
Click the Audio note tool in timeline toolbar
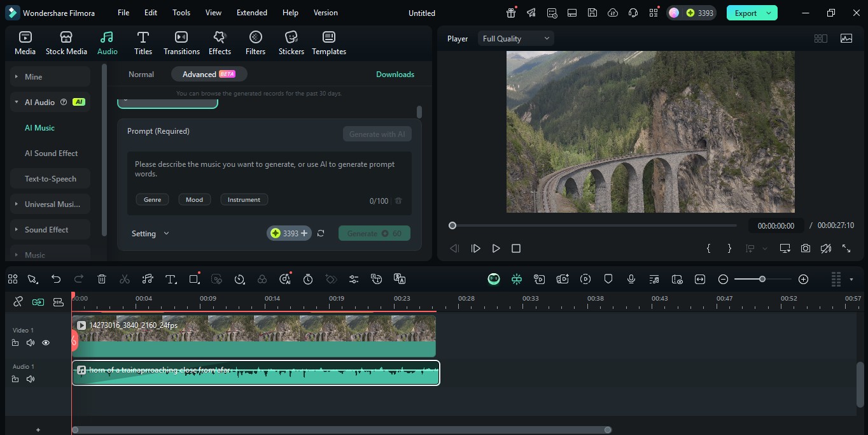148,279
